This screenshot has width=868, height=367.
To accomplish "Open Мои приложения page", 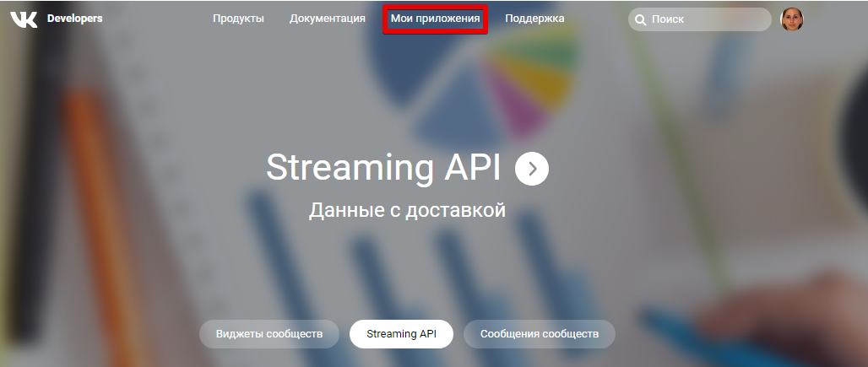I will click(435, 19).
